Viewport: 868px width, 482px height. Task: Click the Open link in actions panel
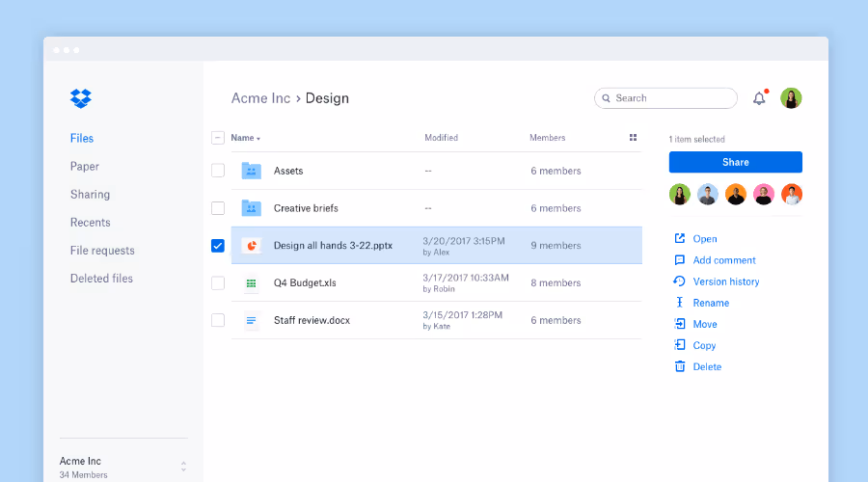[705, 239]
